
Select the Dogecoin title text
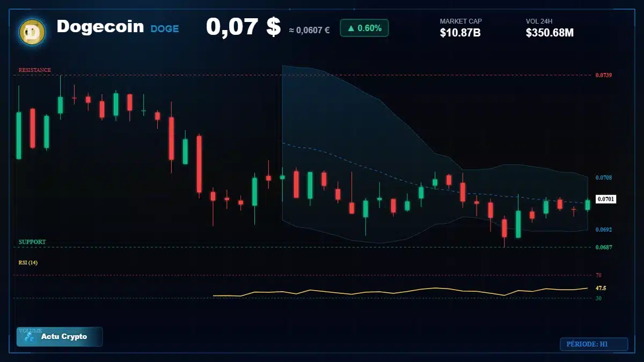(x=100, y=26)
